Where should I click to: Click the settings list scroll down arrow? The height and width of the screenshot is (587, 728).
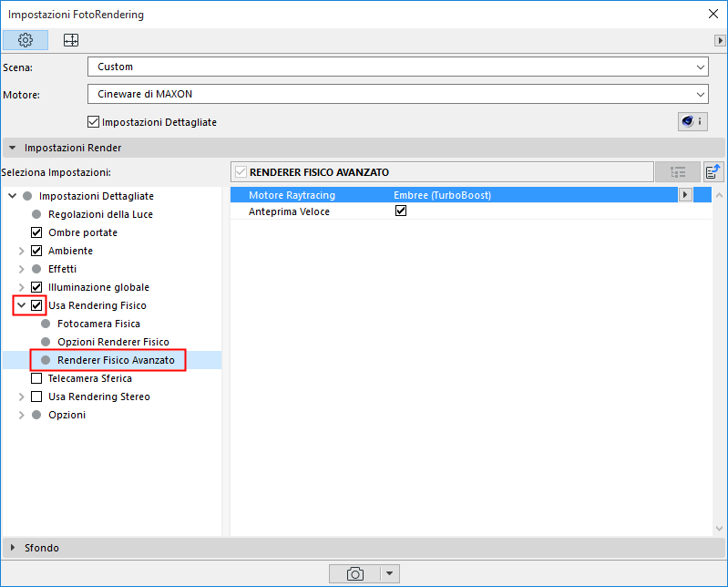pos(719,529)
